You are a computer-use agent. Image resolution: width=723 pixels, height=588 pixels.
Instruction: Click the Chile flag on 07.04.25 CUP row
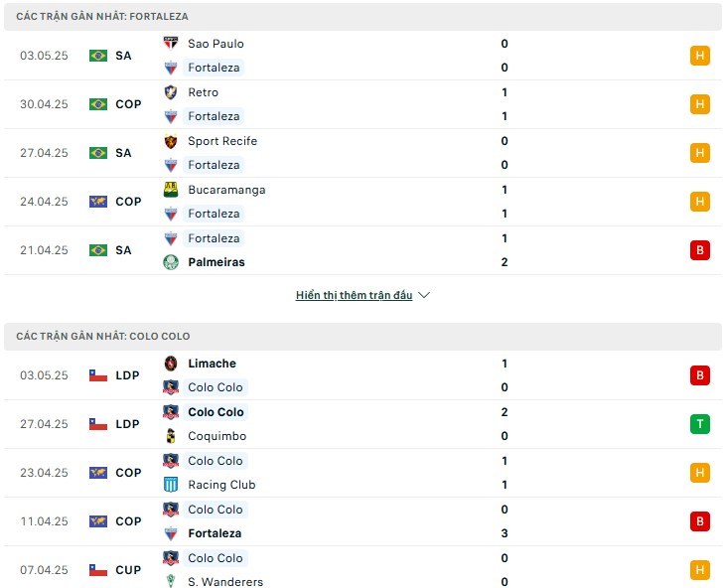[x=98, y=570]
